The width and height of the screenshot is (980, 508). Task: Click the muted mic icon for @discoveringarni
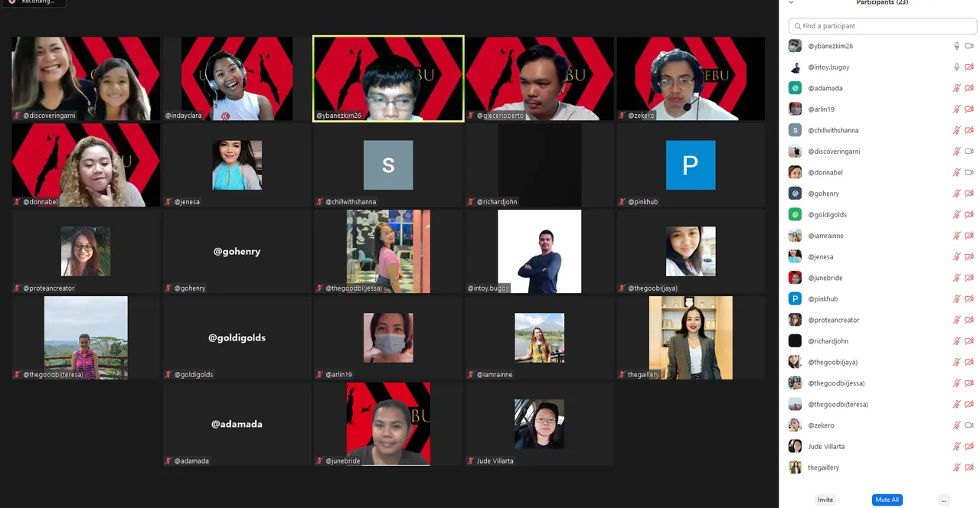956,151
